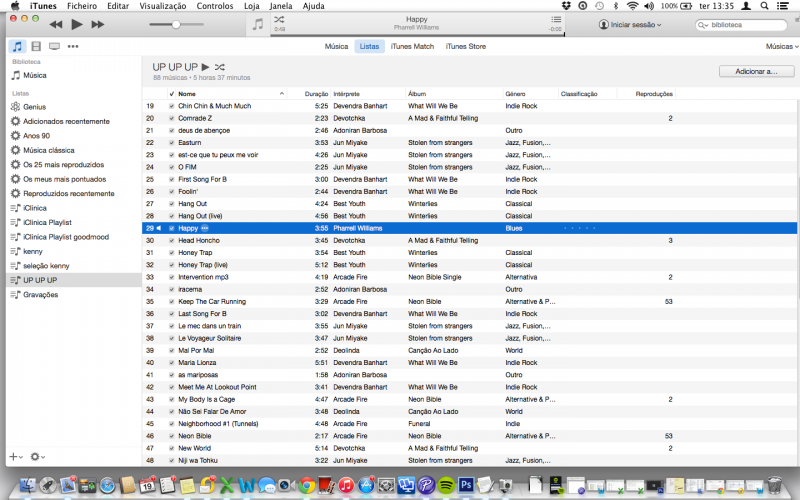
Task: Click the Wi-Fi status icon in menu bar
Action: coord(633,6)
